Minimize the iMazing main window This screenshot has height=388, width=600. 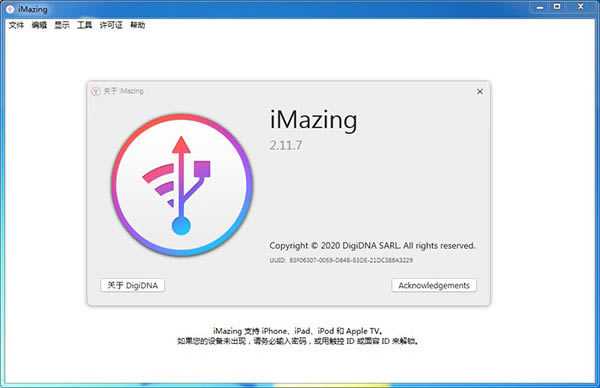[x=540, y=7]
